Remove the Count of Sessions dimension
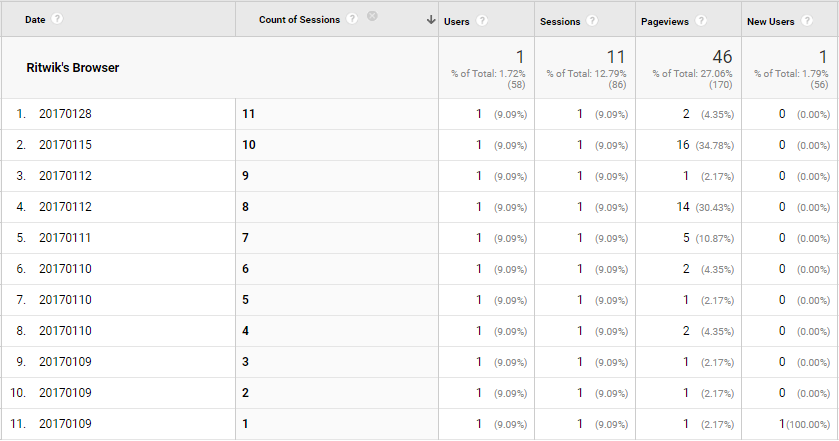The height and width of the screenshot is (441, 839). (x=372, y=16)
